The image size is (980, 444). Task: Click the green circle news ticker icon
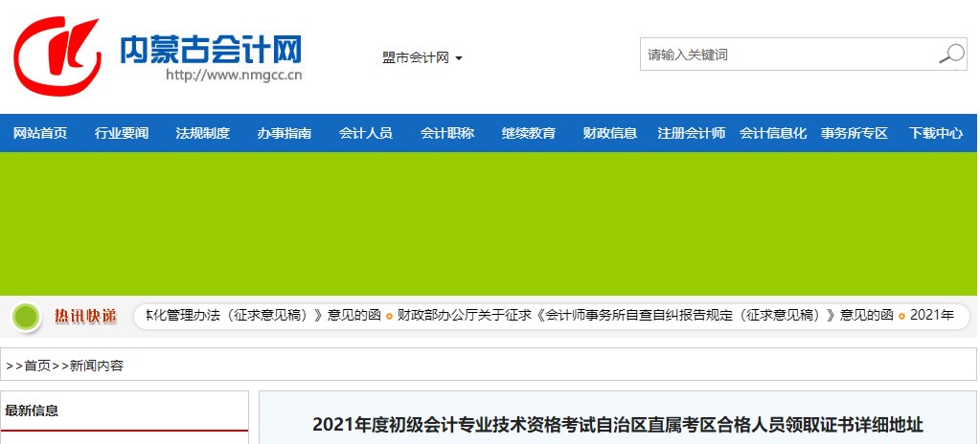tap(28, 317)
